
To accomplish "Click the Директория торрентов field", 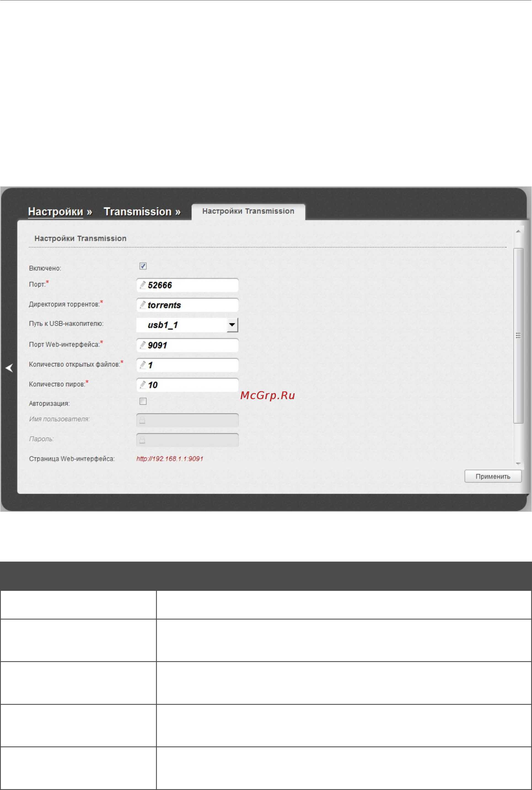I will (x=187, y=305).
